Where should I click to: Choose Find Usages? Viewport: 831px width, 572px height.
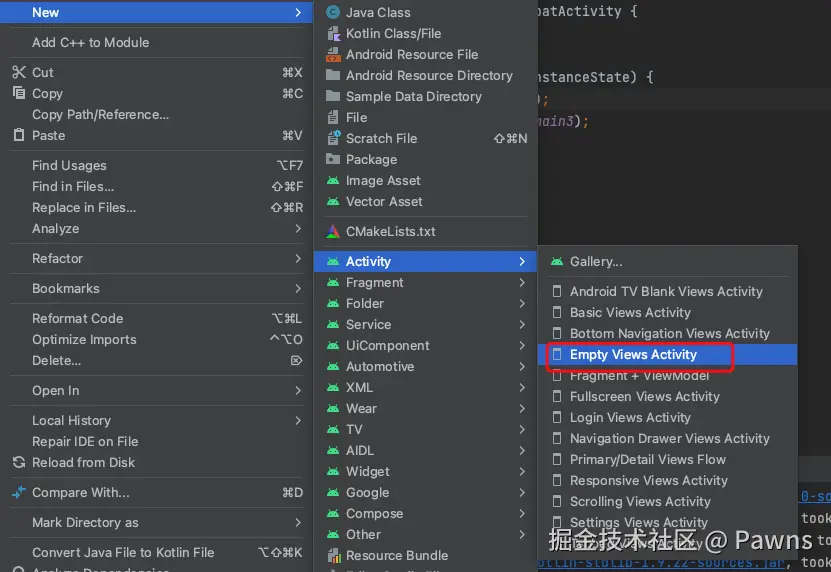click(x=156, y=165)
